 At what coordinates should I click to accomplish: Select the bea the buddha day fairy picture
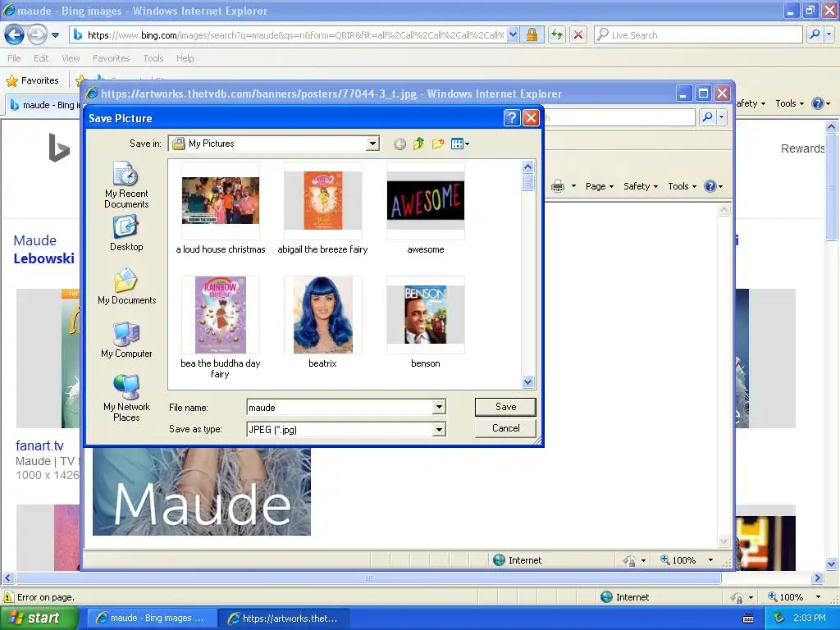[x=220, y=327]
